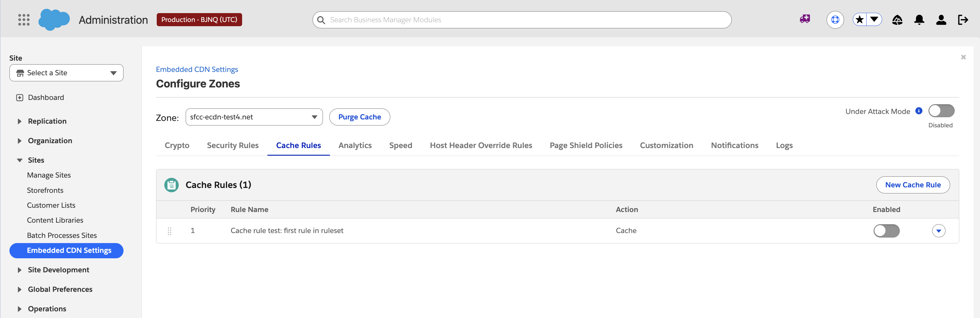Viewport: 980px width, 318px height.
Task: Click the Cache Rules clipboard icon
Action: 171,185
